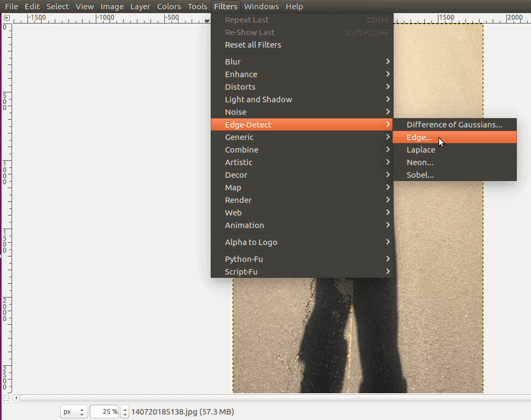Apply the Laplace filter
This screenshot has height=420, width=531.
click(x=454, y=150)
